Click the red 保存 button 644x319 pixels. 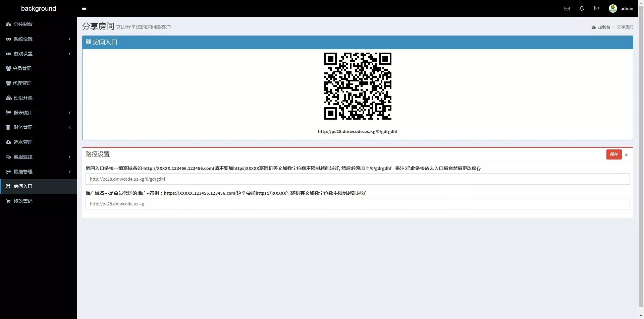tap(614, 154)
